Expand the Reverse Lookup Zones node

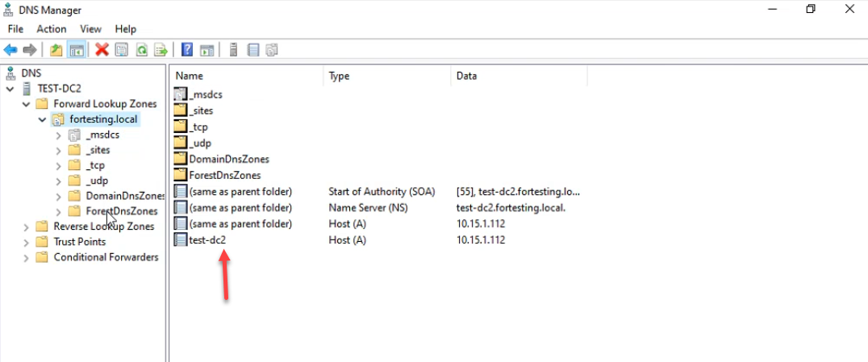(x=26, y=227)
